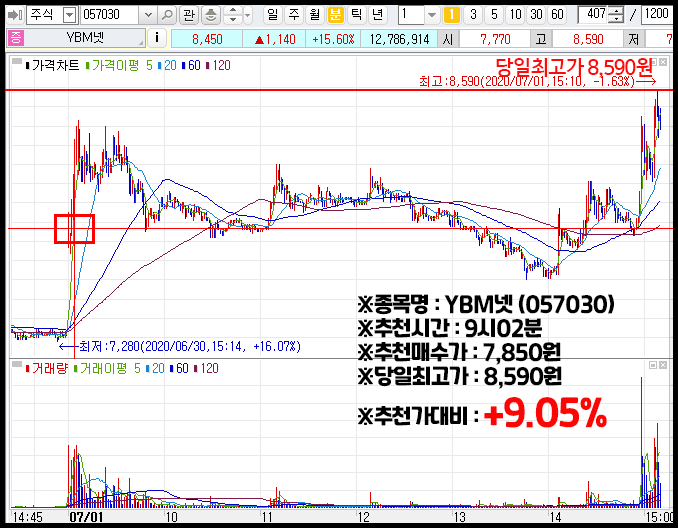Click the up/down stock navigation arrows
Image resolution: width=678 pixels, height=528 pixels.
(233, 16)
